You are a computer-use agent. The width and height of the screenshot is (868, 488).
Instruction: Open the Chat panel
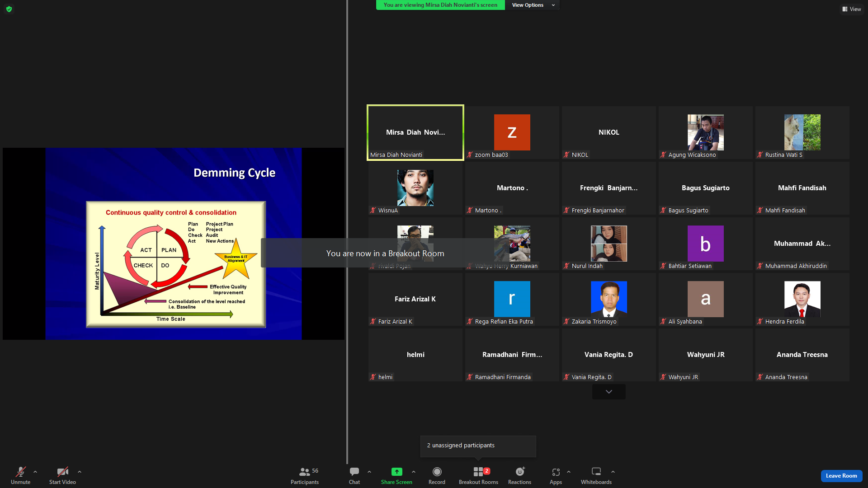[354, 476]
